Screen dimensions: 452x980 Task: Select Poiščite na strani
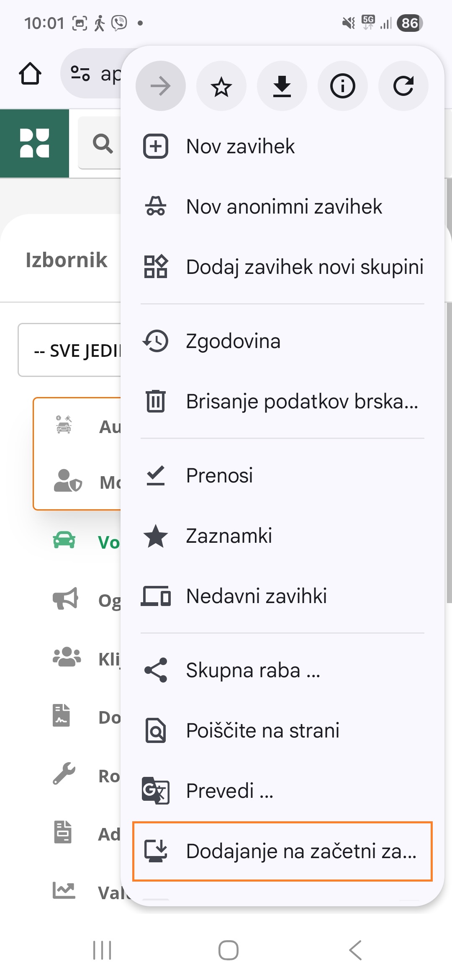pos(262,731)
